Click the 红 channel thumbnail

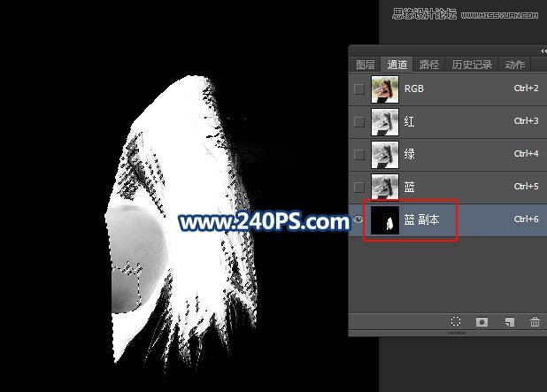coord(385,122)
